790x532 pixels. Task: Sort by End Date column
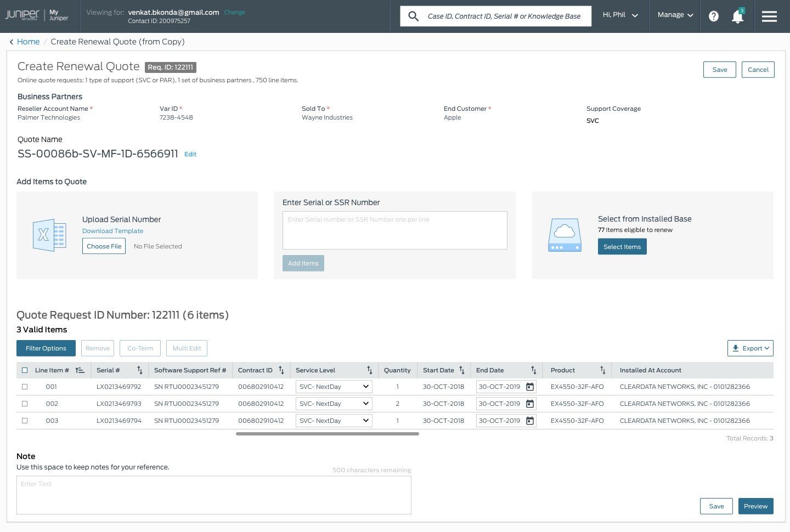click(534, 370)
